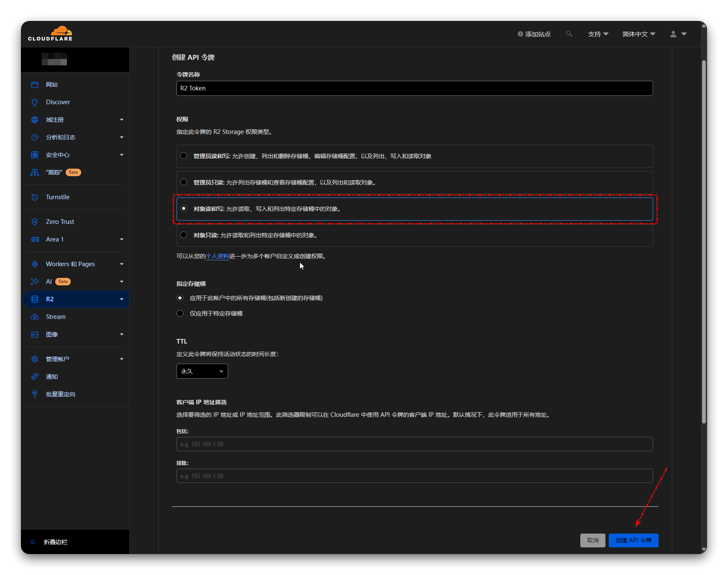
Task: Click the 管理帐户 gear icon
Action: click(x=35, y=359)
